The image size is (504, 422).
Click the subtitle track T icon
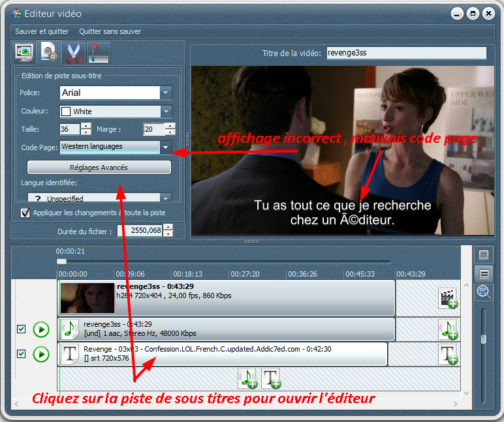coord(70,354)
